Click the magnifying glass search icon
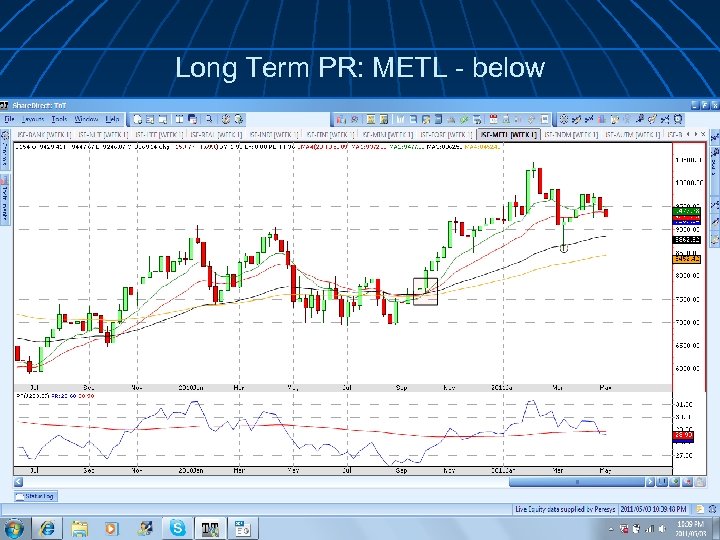 tap(209, 119)
